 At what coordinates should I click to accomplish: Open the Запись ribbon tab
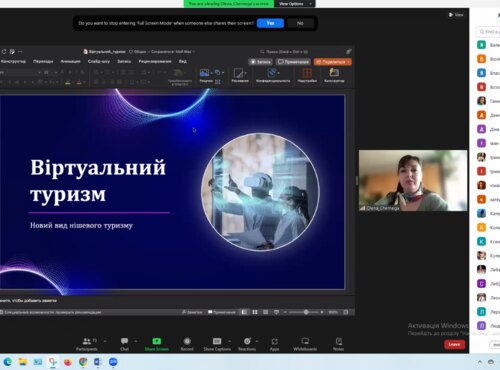click(x=124, y=61)
